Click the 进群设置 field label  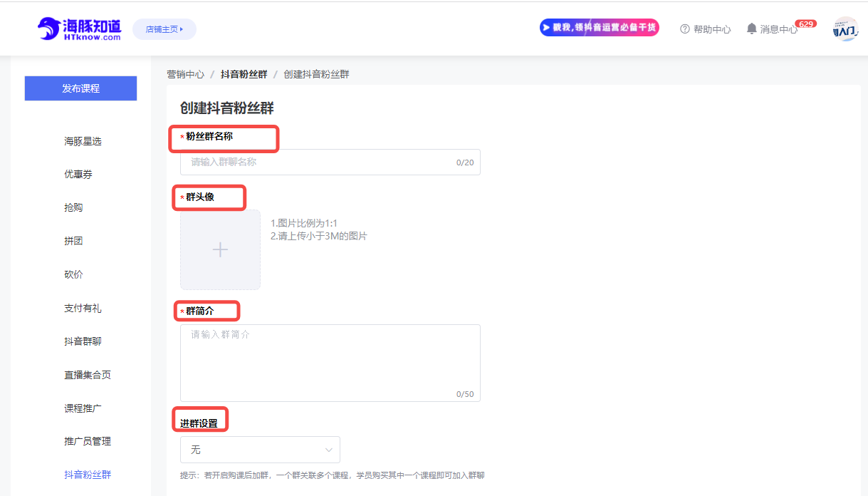pyautogui.click(x=199, y=423)
